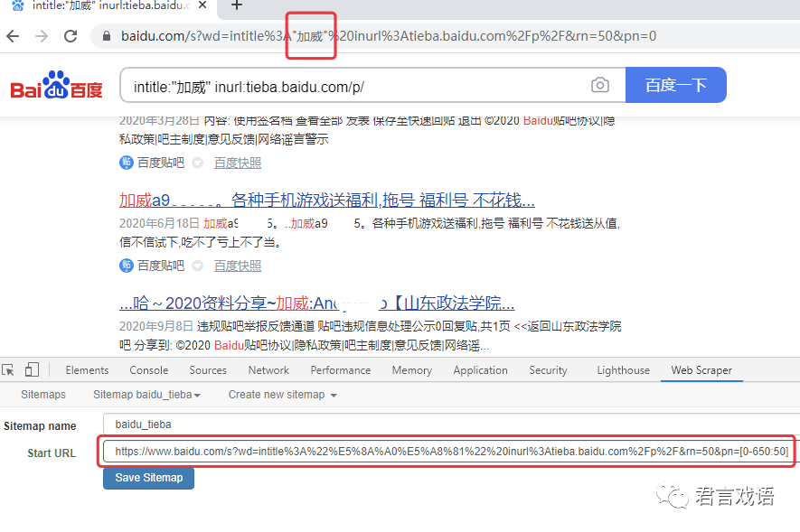Screen dimensions: 800x532
Task: Go forward with the browser forward arrow
Action: click(x=42, y=36)
